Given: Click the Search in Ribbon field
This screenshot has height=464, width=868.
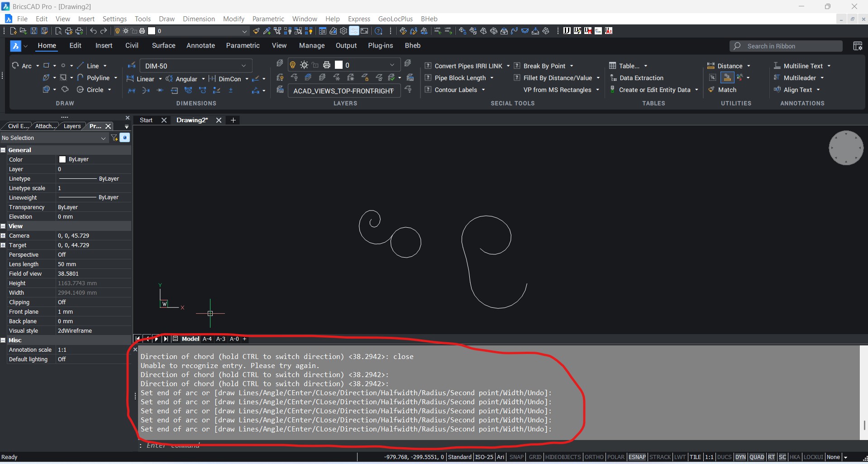Looking at the screenshot, I should (786, 46).
